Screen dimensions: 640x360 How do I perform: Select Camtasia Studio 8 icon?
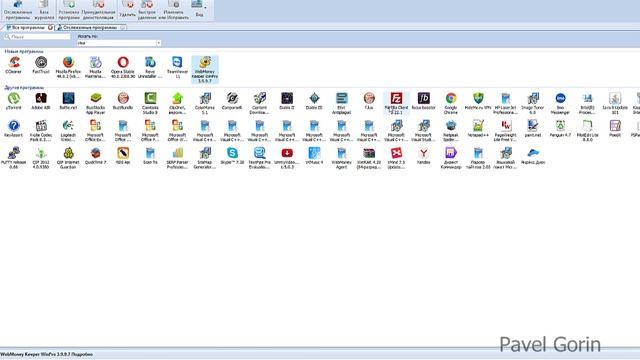tap(150, 103)
